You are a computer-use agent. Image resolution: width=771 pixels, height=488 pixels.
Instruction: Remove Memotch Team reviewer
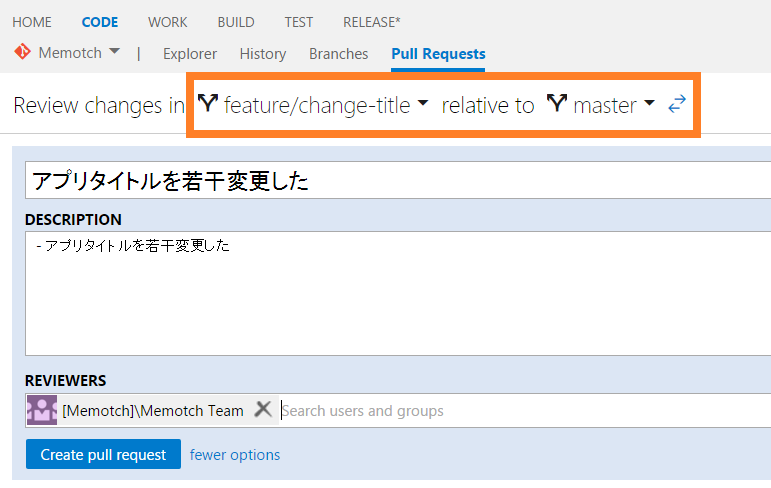(x=263, y=409)
